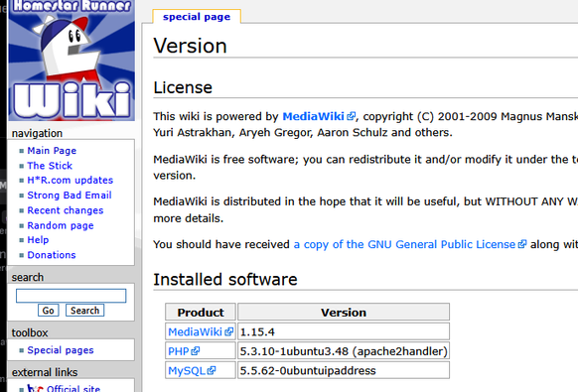Image resolution: width=578 pixels, height=392 pixels.
Task: Open Special pages in toolbox
Action: click(x=61, y=350)
